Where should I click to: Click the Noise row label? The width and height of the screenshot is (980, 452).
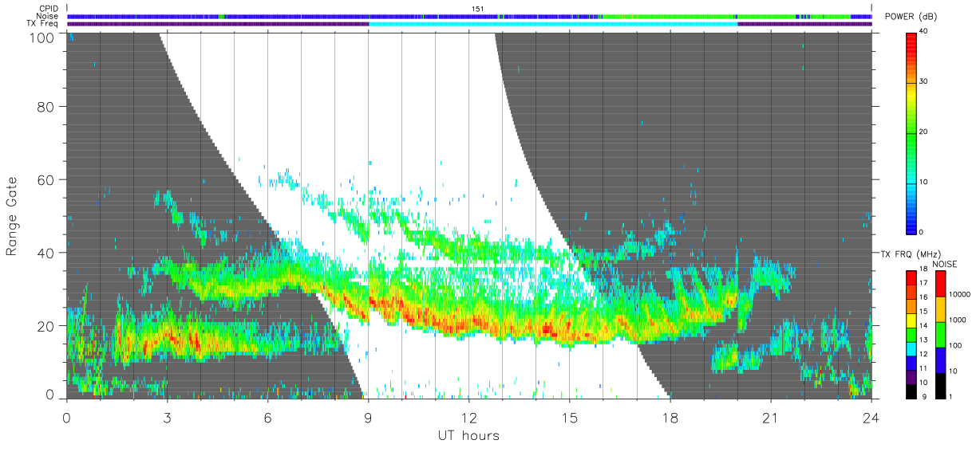click(x=48, y=16)
